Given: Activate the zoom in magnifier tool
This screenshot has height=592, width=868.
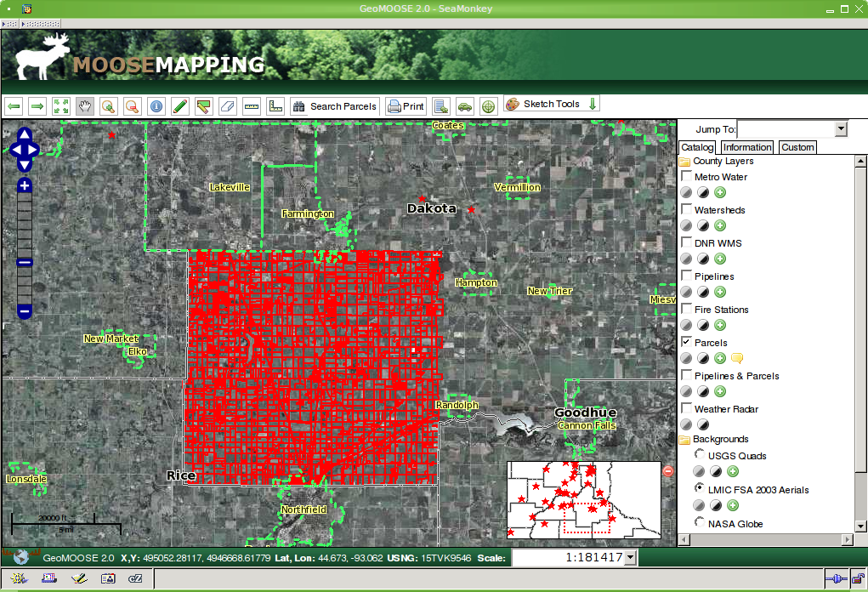Looking at the screenshot, I should [108, 106].
